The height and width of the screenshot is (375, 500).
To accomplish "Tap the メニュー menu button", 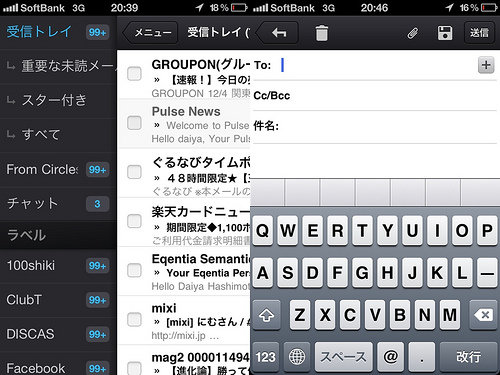I will click(150, 33).
